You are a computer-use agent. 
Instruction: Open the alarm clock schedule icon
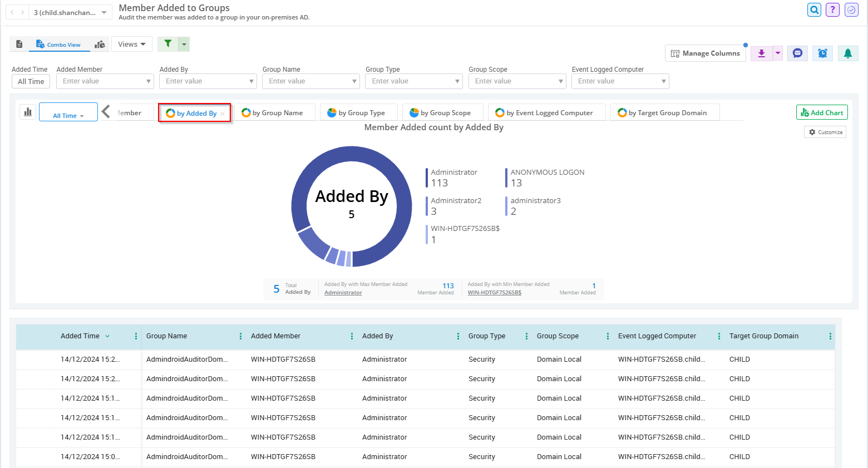click(822, 53)
